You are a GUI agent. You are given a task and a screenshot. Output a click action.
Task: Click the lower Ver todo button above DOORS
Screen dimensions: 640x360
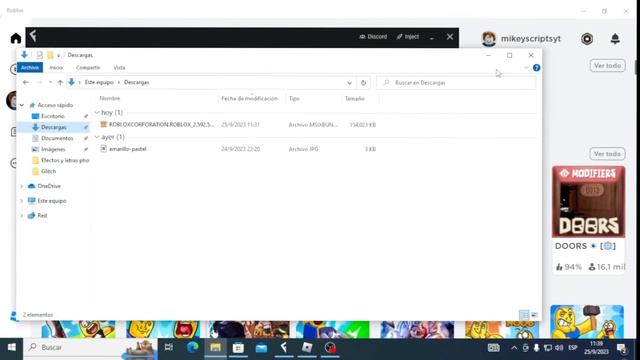(607, 154)
